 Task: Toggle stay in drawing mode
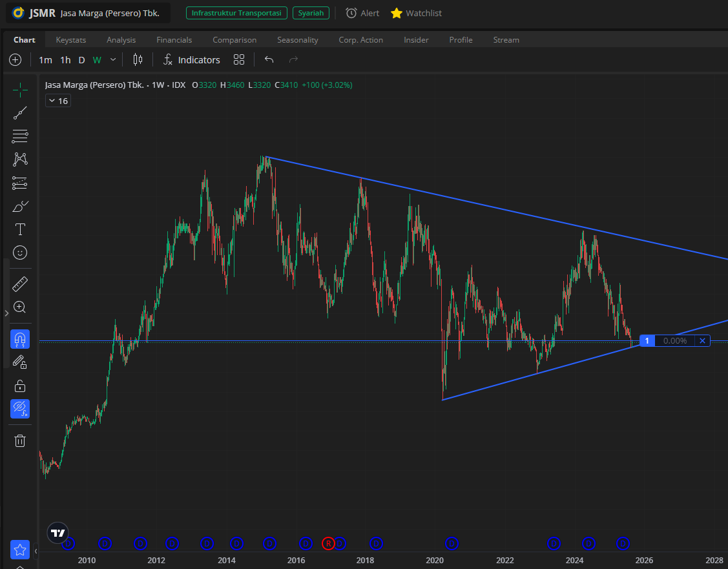(x=20, y=362)
